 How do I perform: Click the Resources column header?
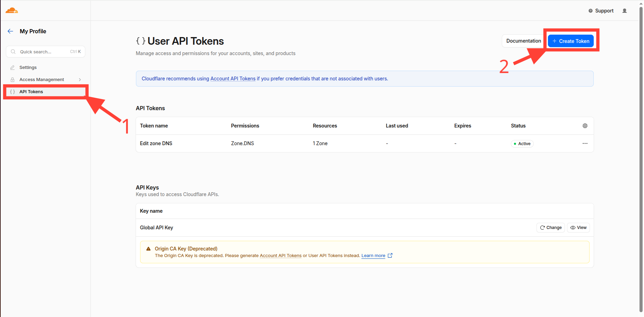tap(325, 126)
